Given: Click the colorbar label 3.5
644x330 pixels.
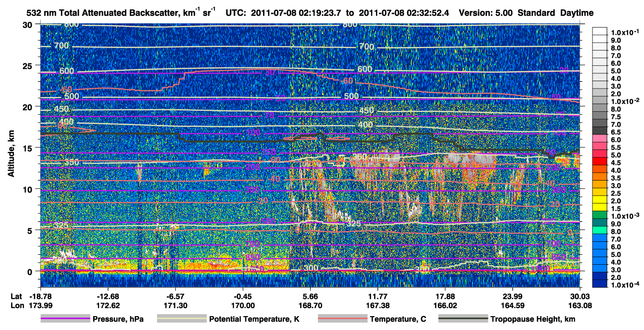Looking at the screenshot, I should 615,178.
